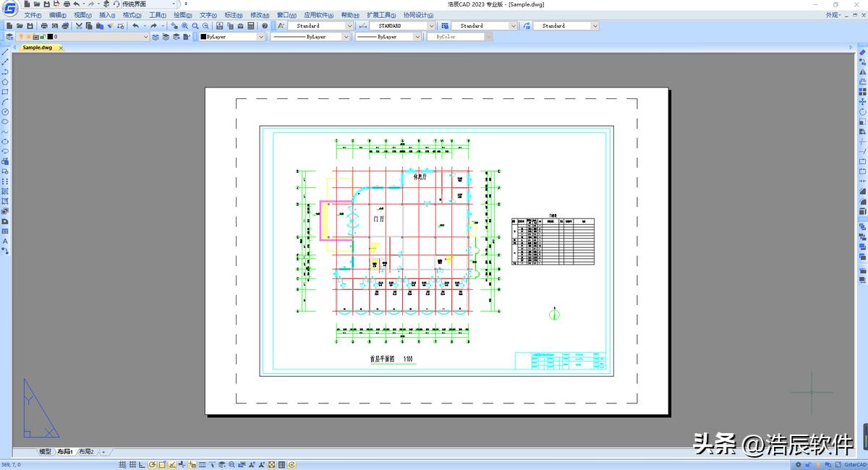
Task: Open the linetype ByLayer dropdown
Action: coord(346,36)
